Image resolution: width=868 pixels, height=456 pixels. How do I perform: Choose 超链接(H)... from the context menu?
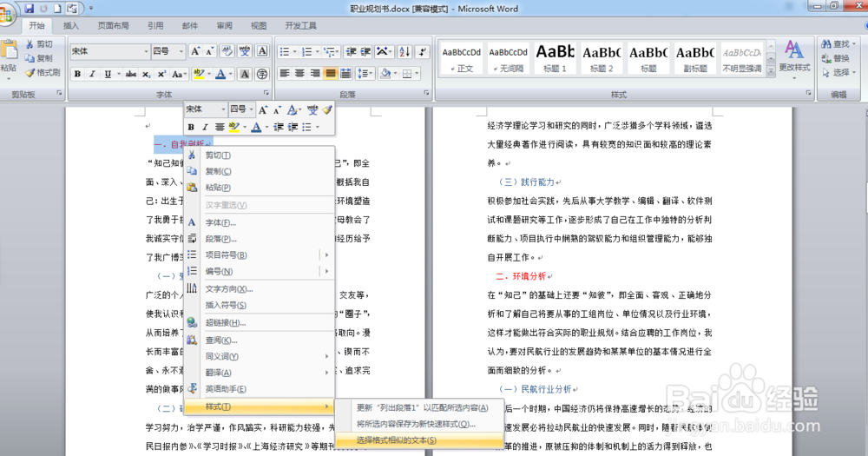(x=260, y=322)
